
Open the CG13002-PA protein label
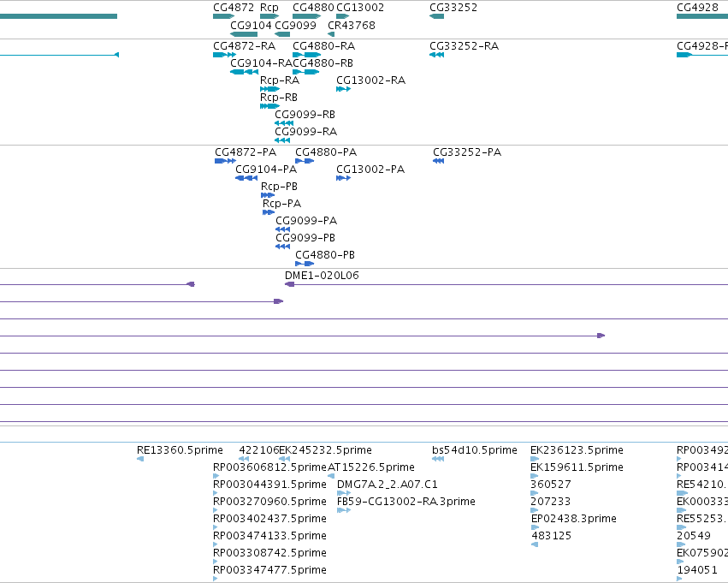[x=370, y=170]
